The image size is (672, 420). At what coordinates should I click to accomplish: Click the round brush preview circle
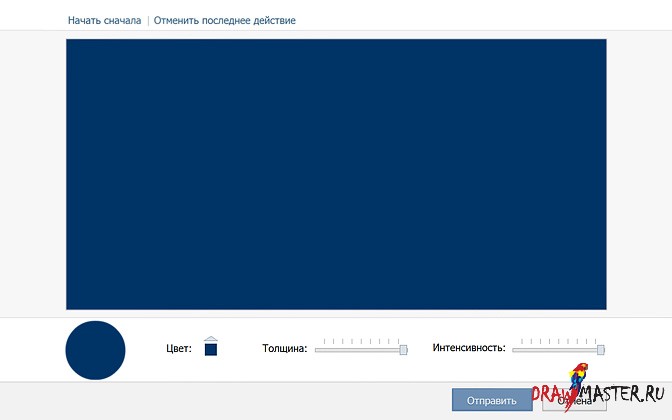pyautogui.click(x=95, y=350)
